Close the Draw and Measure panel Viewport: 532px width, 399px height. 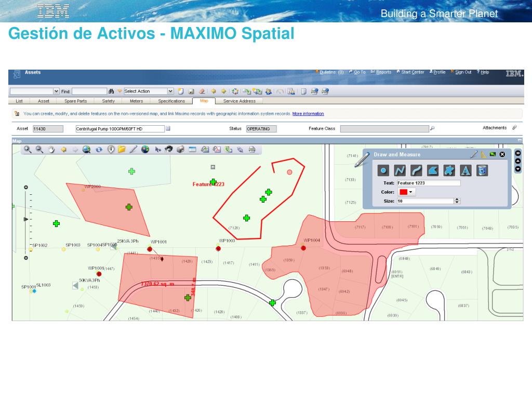[502, 154]
